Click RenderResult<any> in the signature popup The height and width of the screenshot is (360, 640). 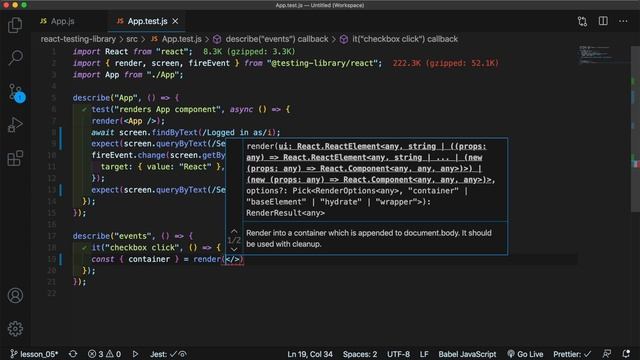pos(285,213)
